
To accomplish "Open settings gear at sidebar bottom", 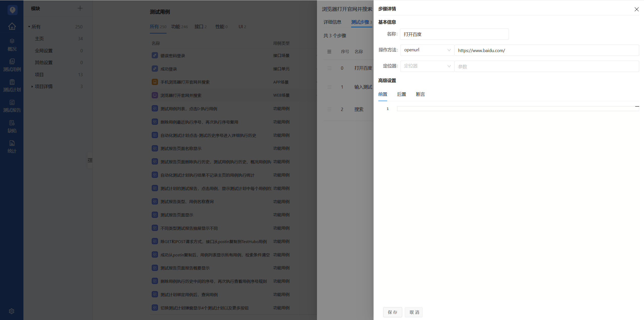I will [12, 311].
